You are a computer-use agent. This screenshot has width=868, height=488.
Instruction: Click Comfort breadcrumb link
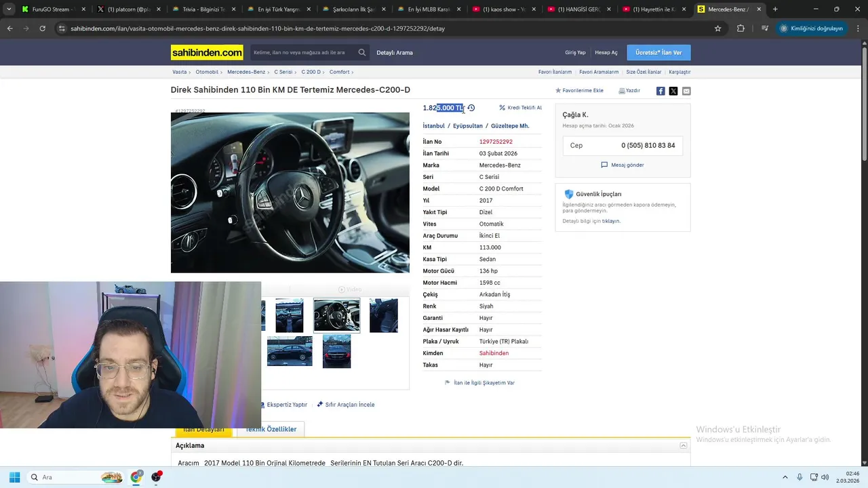tap(340, 72)
